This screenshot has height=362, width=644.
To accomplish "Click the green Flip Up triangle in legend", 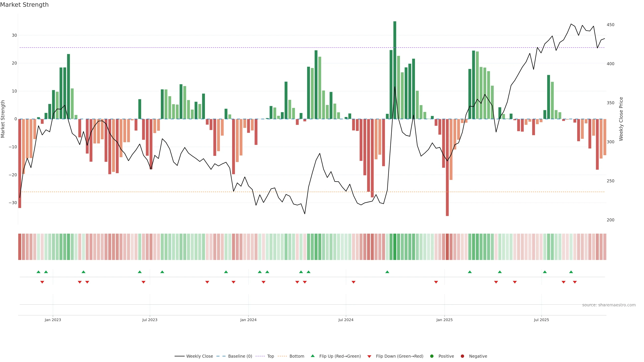I will click(x=312, y=356).
